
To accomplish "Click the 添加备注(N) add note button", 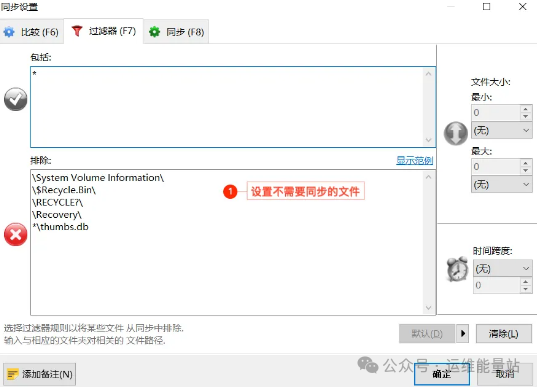I will pos(40,374).
